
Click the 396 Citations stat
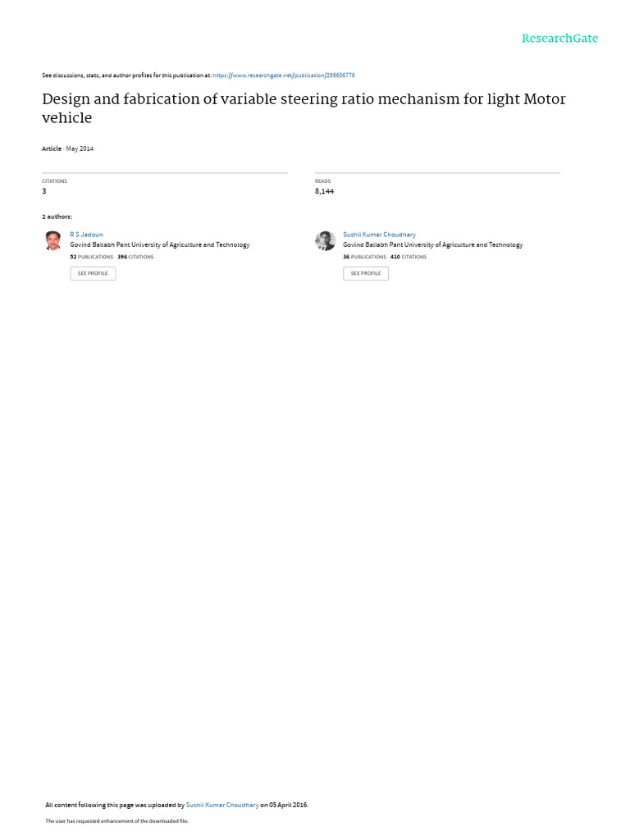point(135,257)
